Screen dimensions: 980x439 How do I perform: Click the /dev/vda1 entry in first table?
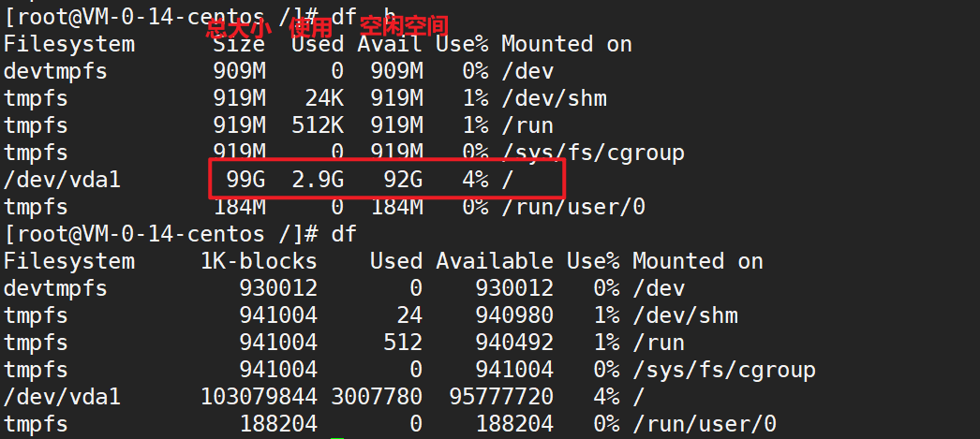tap(62, 180)
